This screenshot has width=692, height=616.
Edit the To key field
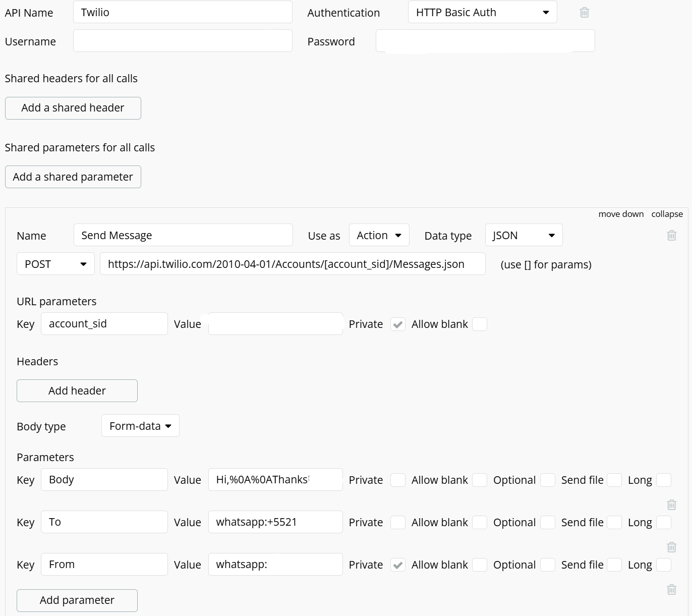(104, 522)
